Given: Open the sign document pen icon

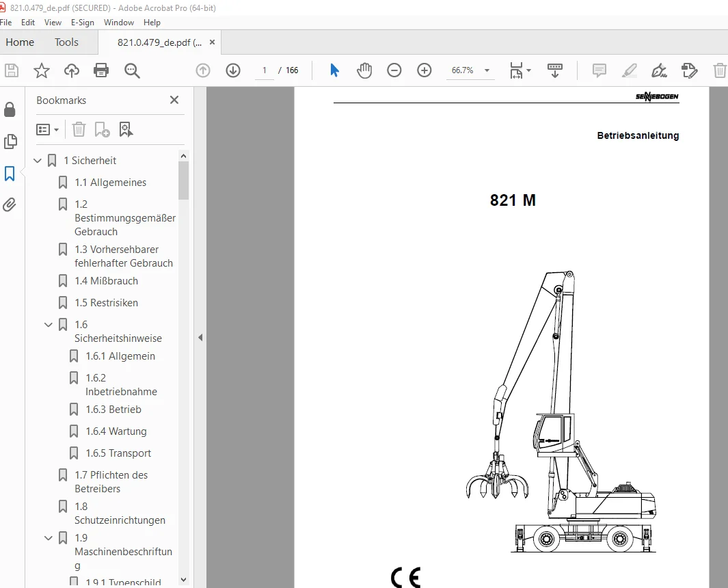Looking at the screenshot, I should [659, 70].
